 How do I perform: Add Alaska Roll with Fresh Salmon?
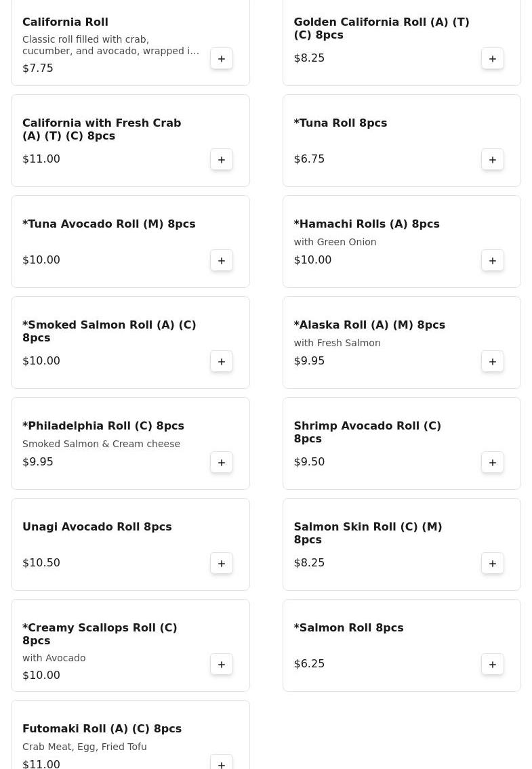coord(493,361)
